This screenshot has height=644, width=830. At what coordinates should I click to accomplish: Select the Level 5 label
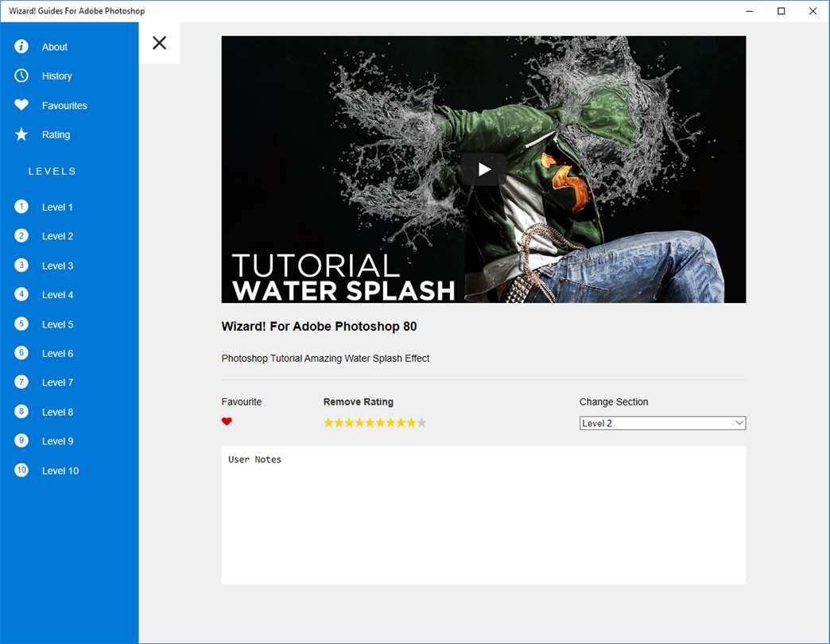click(x=57, y=324)
